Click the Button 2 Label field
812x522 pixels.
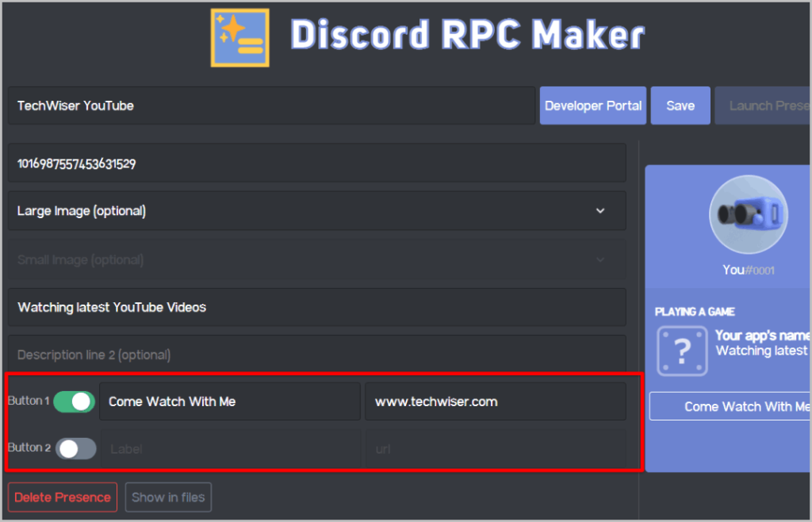tap(231, 448)
